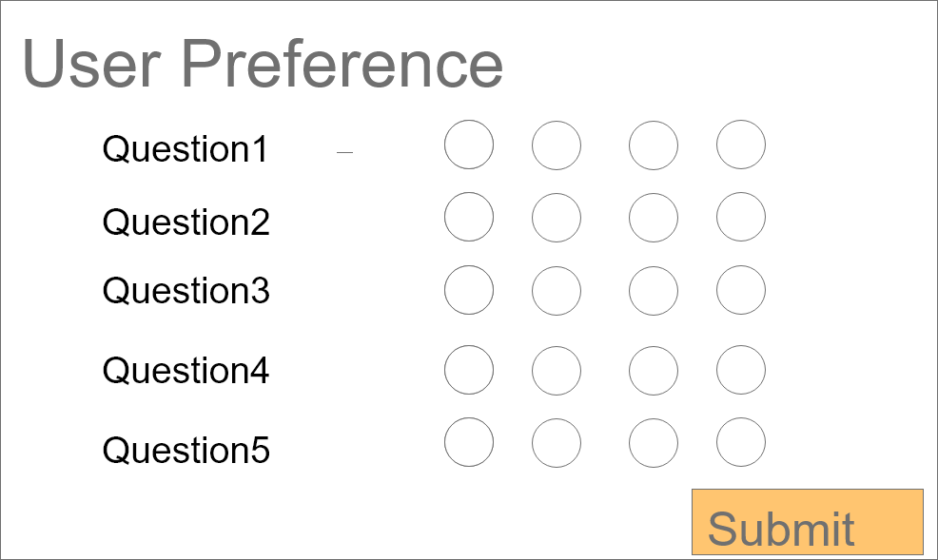Image resolution: width=938 pixels, height=560 pixels.
Task: Pick third radio option for Question3
Action: click(654, 291)
